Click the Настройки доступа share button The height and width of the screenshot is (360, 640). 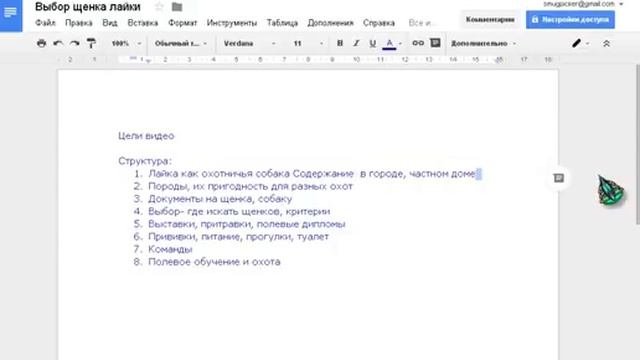(x=570, y=20)
